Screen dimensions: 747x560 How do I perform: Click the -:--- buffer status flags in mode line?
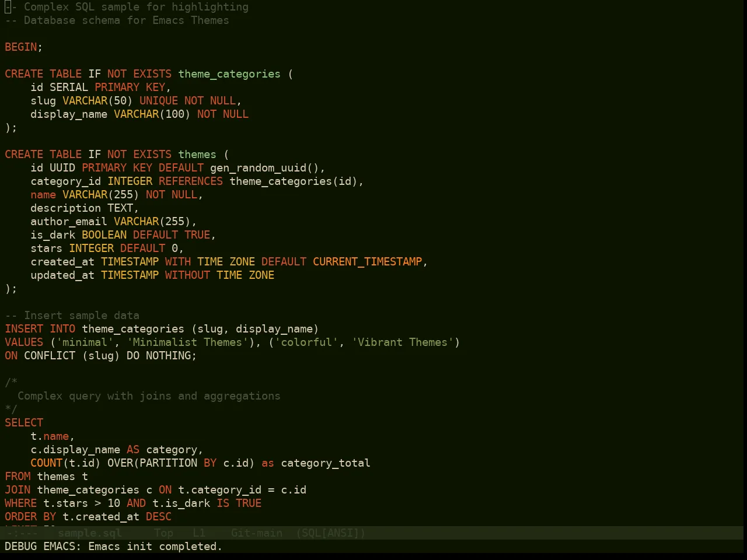21,533
